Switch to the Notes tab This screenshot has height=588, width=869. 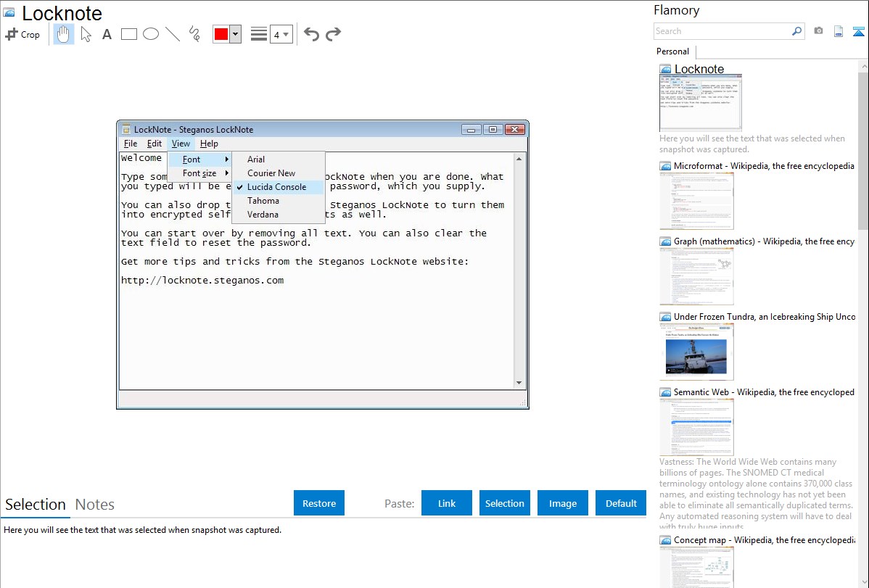point(95,505)
